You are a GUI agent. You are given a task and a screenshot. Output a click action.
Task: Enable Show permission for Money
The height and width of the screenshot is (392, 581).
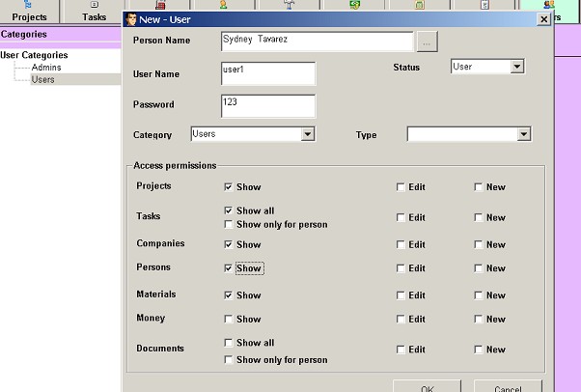229,320
